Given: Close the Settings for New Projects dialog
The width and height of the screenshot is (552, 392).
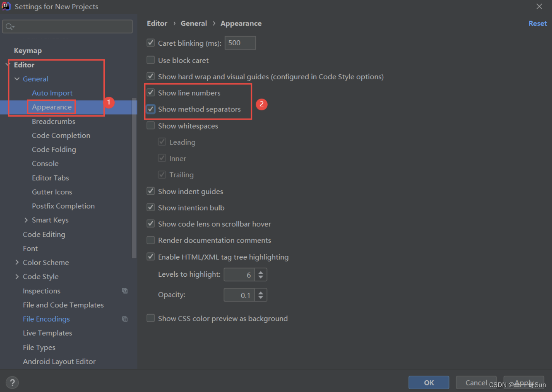Looking at the screenshot, I should click(x=539, y=6).
